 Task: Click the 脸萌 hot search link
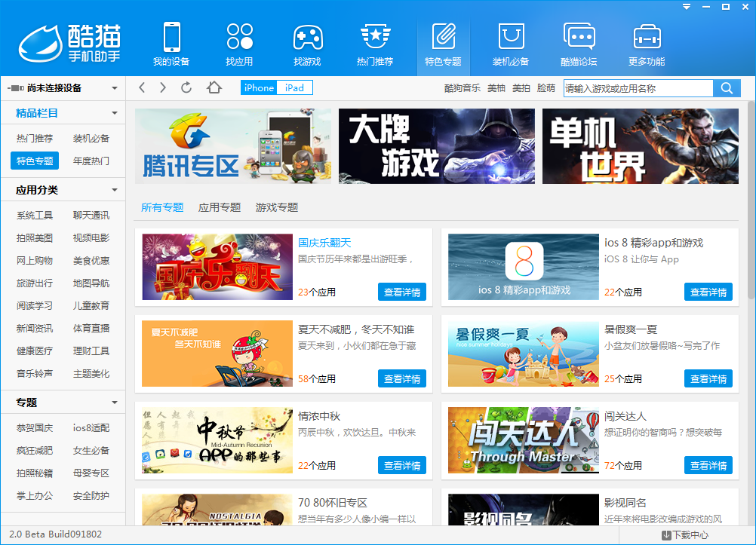pos(546,88)
